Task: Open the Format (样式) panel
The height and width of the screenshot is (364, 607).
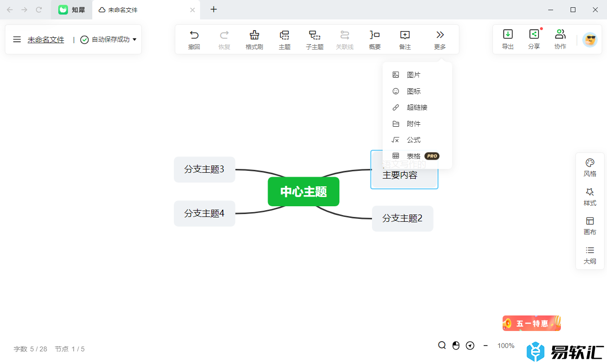Action: click(x=590, y=197)
